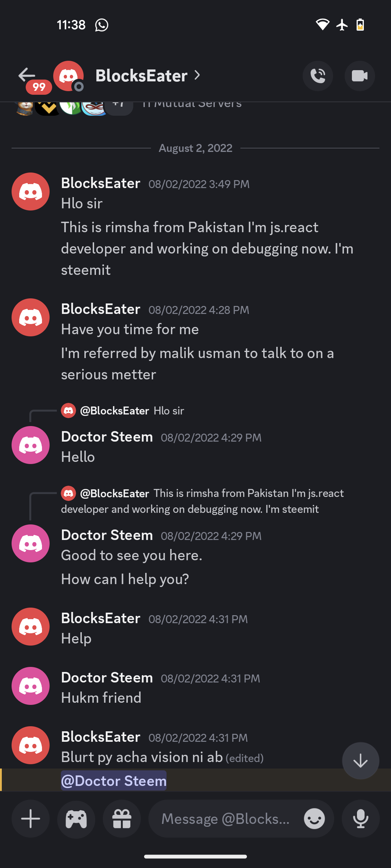Start a voice call with BlocksEater
Image resolution: width=391 pixels, height=868 pixels.
[x=318, y=76]
